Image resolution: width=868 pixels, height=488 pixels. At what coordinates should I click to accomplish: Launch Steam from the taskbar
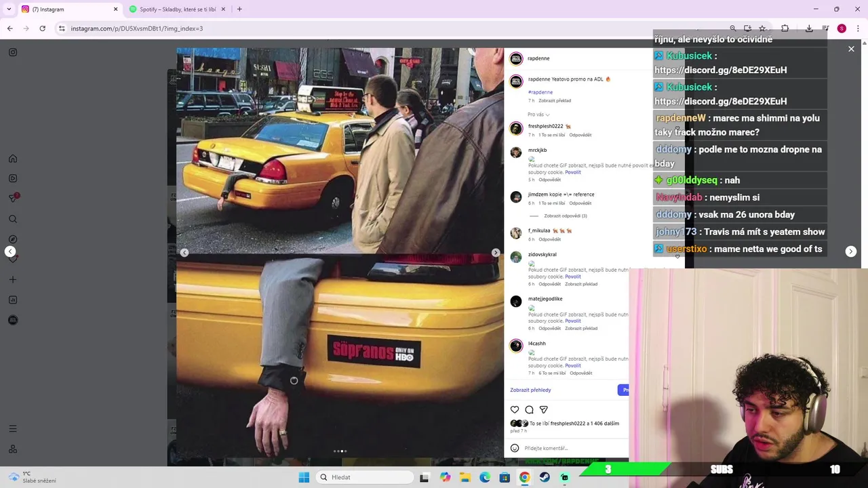pyautogui.click(x=545, y=477)
